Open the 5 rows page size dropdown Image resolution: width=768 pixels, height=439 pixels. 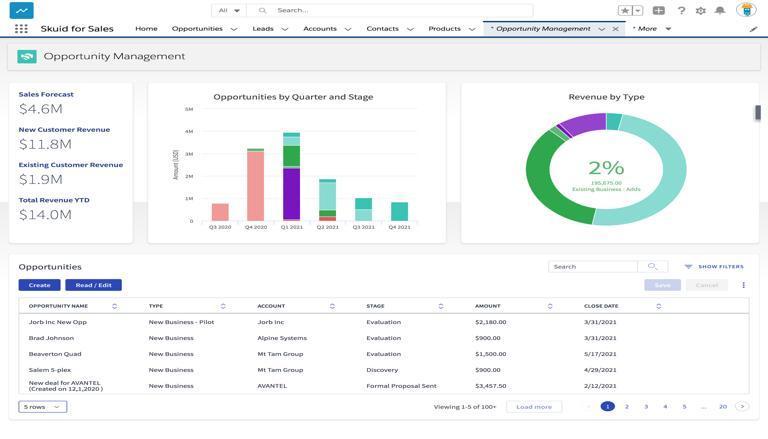click(x=43, y=407)
